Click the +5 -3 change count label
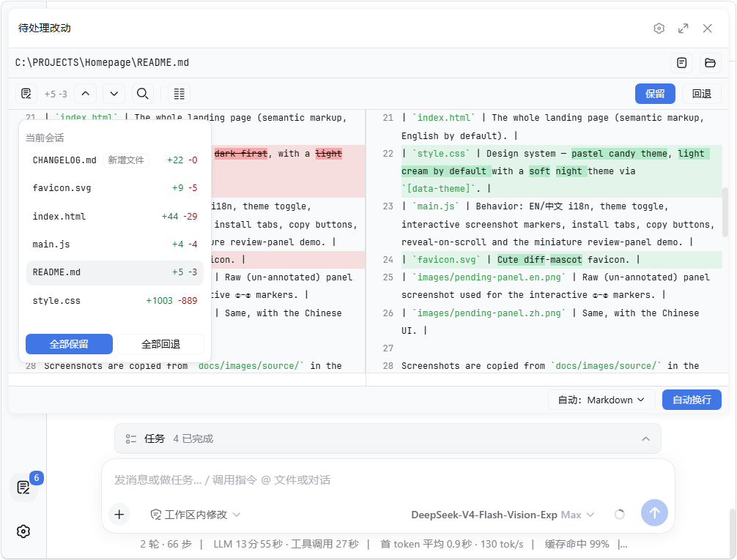 coord(56,94)
